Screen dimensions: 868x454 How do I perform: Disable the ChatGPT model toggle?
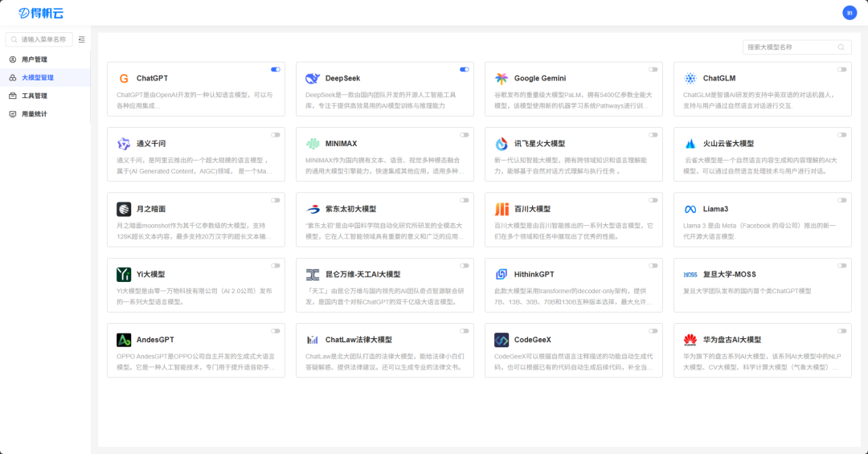coord(276,70)
